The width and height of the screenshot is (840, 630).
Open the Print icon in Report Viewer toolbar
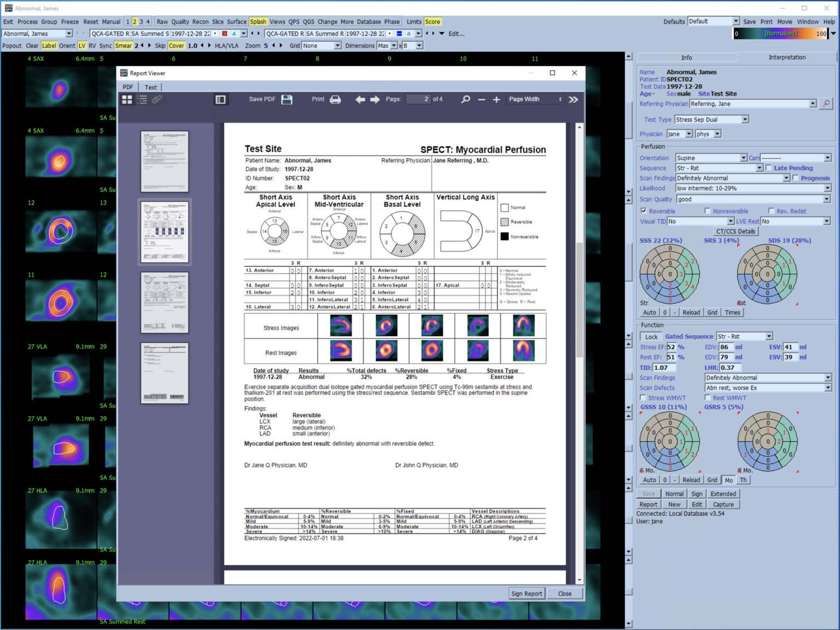pos(335,100)
